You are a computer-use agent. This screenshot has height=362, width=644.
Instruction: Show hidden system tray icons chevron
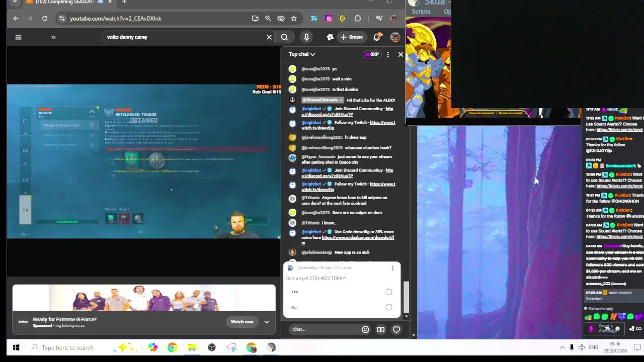(x=562, y=347)
